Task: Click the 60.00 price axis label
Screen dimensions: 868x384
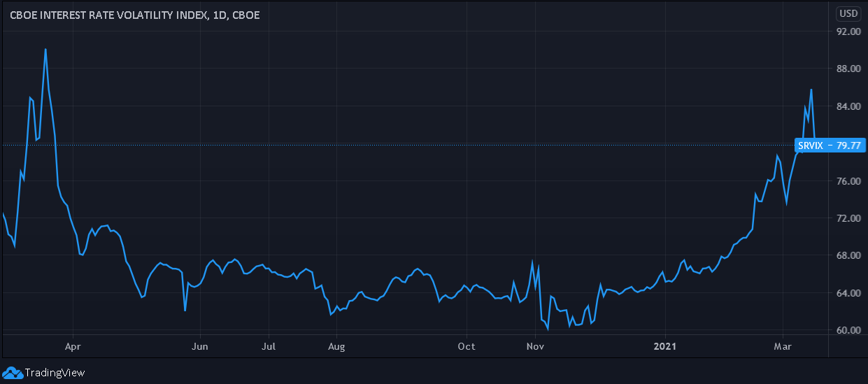Action: 848,330
